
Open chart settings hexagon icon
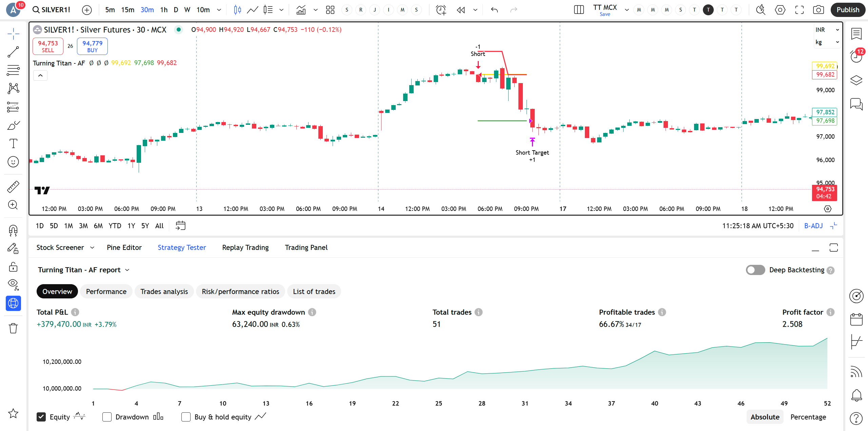coord(780,10)
